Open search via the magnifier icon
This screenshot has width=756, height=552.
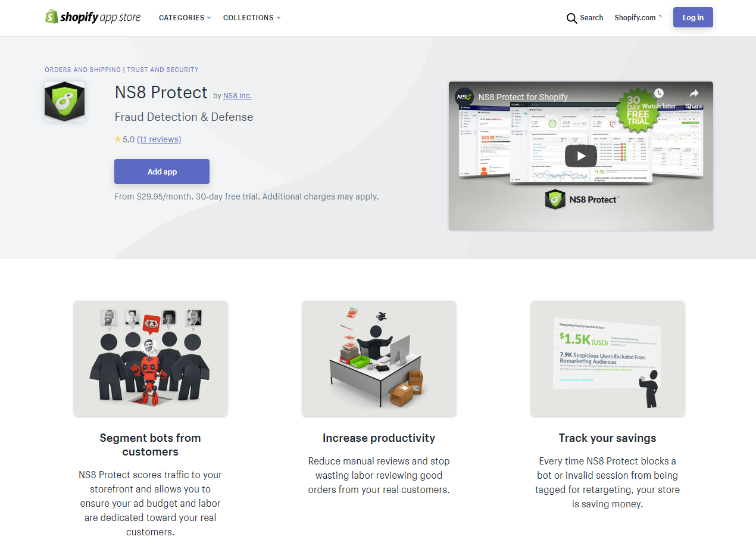point(571,18)
